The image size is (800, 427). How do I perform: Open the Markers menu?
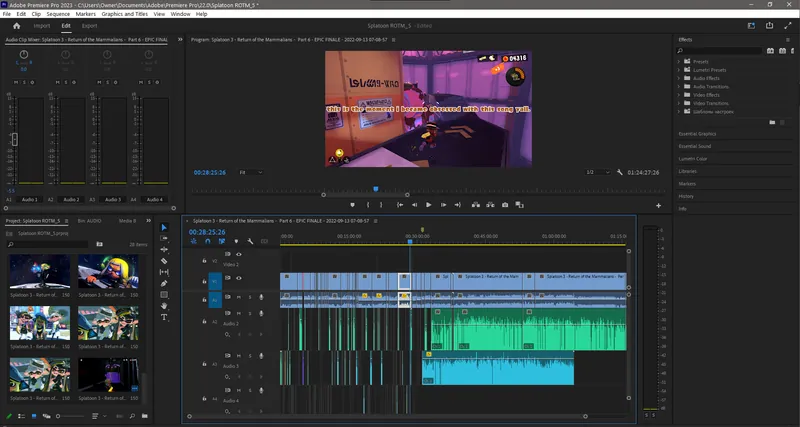(86, 14)
